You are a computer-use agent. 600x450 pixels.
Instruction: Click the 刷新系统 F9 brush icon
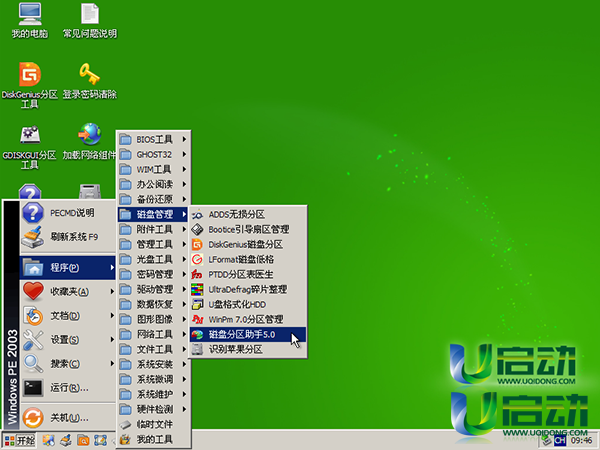[33, 237]
